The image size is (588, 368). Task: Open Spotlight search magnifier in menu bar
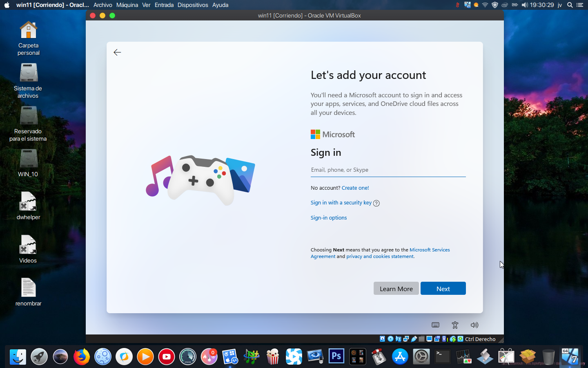tap(570, 5)
